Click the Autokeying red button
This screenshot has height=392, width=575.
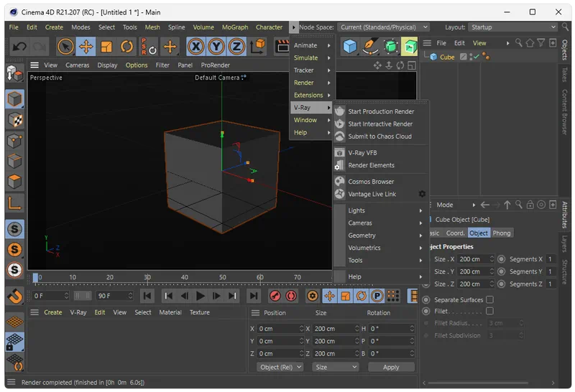coord(291,296)
